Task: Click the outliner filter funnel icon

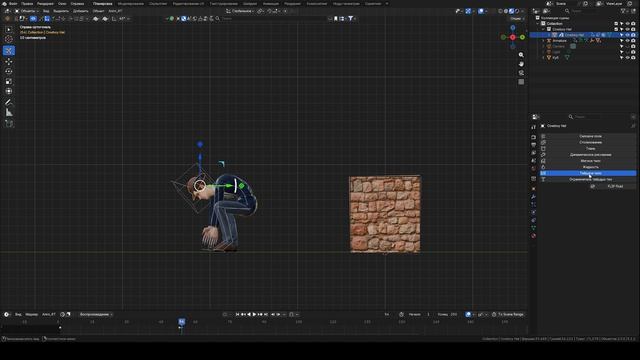Action: pyautogui.click(x=623, y=11)
